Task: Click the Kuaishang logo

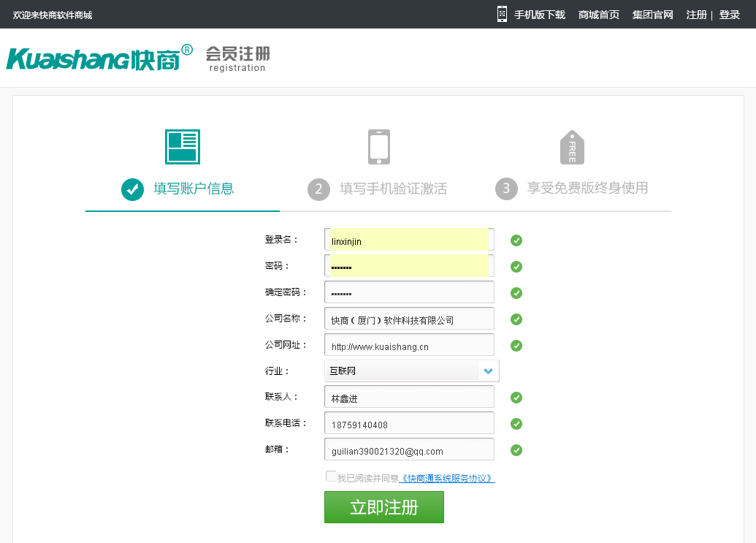Action: click(99, 58)
